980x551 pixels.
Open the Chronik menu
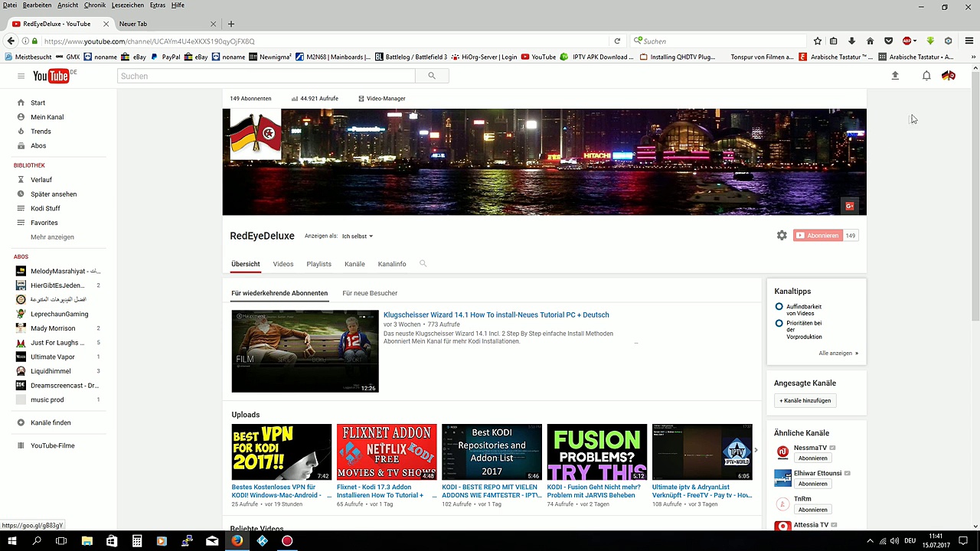[95, 5]
